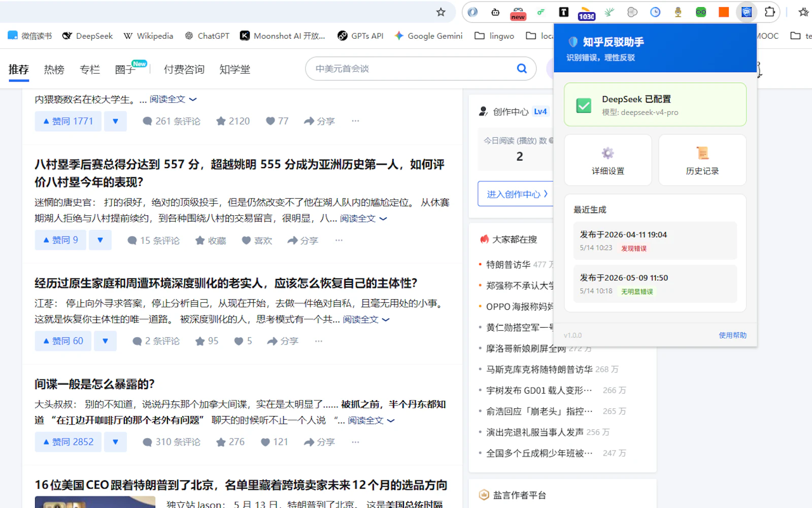This screenshot has height=508, width=812.
Task: Open hot topic 马斯克库克将随特朗普访华
Action: [x=539, y=369]
